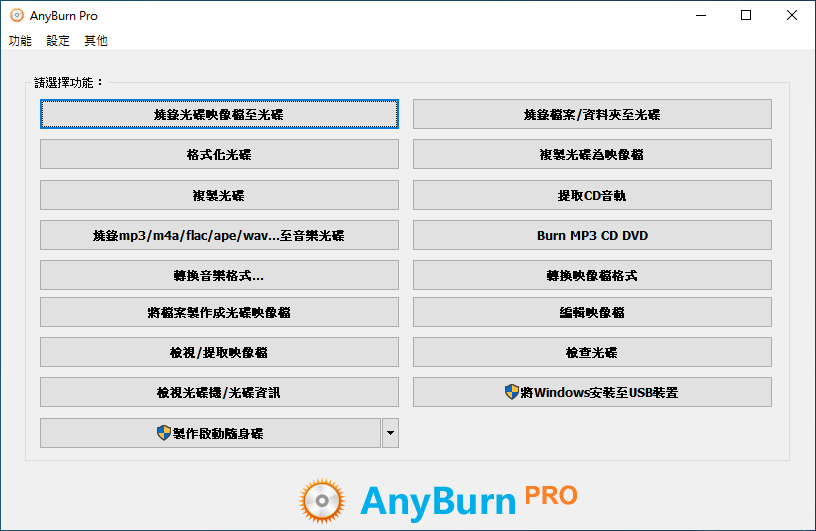Viewport: 816px width, 531px height.
Task: Start the 複製光碟 function
Action: (219, 195)
